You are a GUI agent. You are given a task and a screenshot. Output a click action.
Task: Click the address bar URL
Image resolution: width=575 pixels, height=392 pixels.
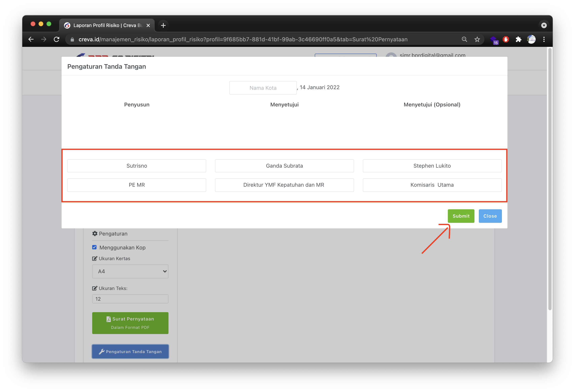coord(243,39)
